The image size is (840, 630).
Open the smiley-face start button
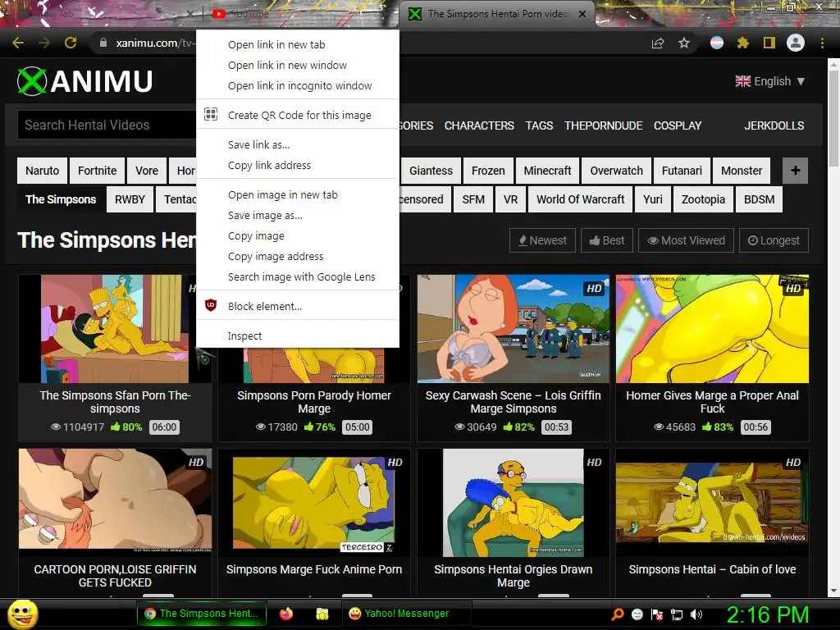[x=22, y=614]
